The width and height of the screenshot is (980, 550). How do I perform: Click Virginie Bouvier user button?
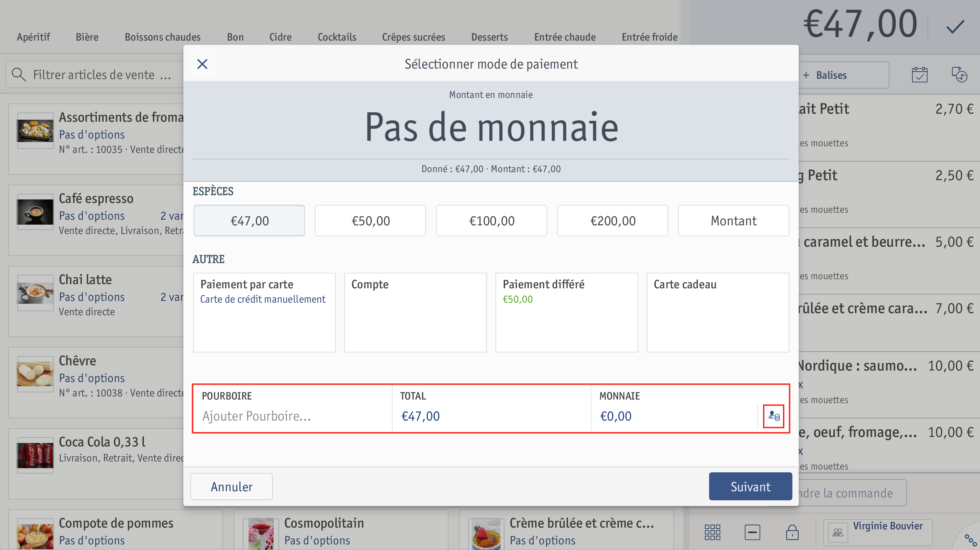878,532
